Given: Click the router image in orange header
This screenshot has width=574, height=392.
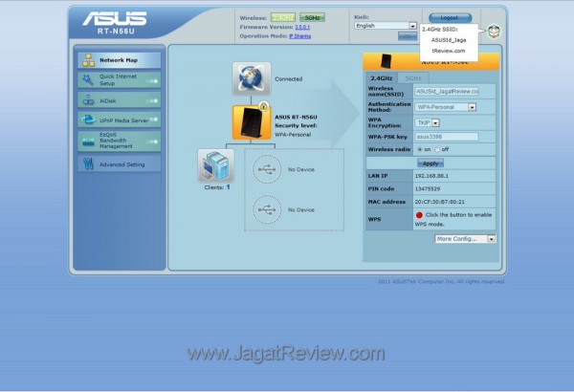Looking at the screenshot, I should [x=386, y=61].
